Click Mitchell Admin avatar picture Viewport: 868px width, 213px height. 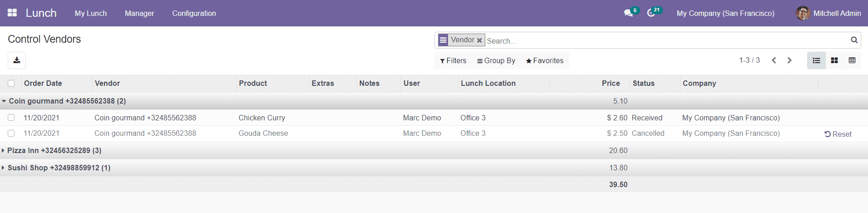[x=803, y=13]
